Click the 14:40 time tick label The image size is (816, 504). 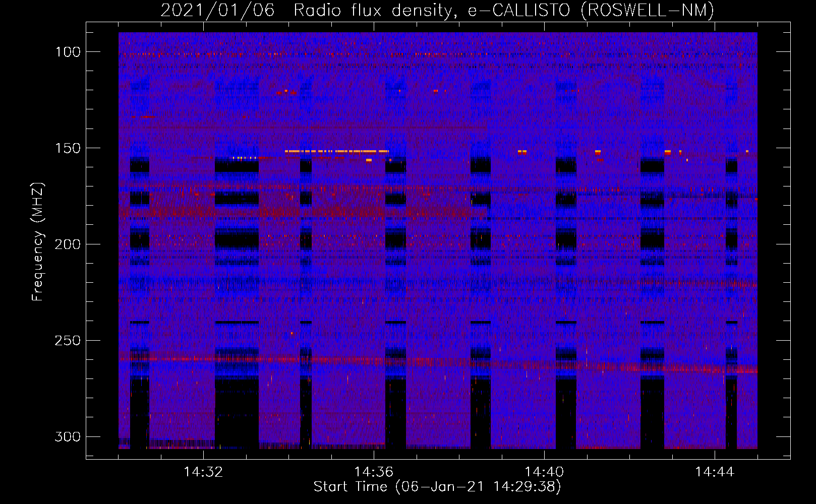(x=544, y=472)
